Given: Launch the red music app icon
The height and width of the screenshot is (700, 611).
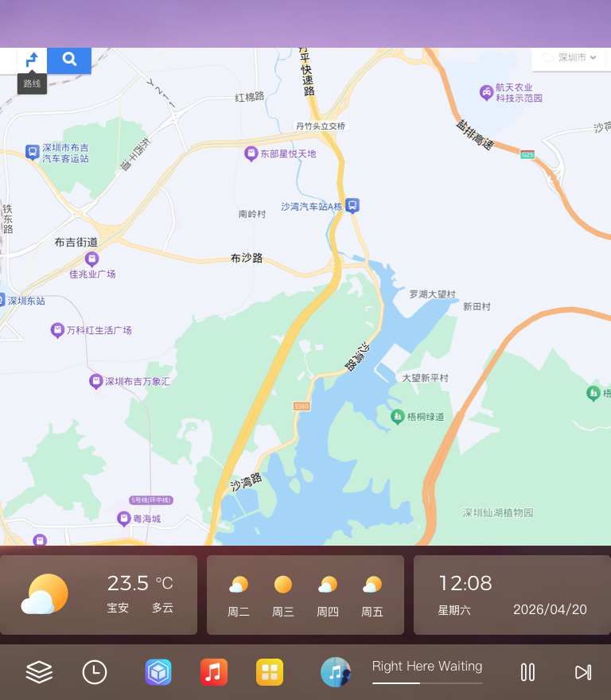Looking at the screenshot, I should (x=214, y=672).
